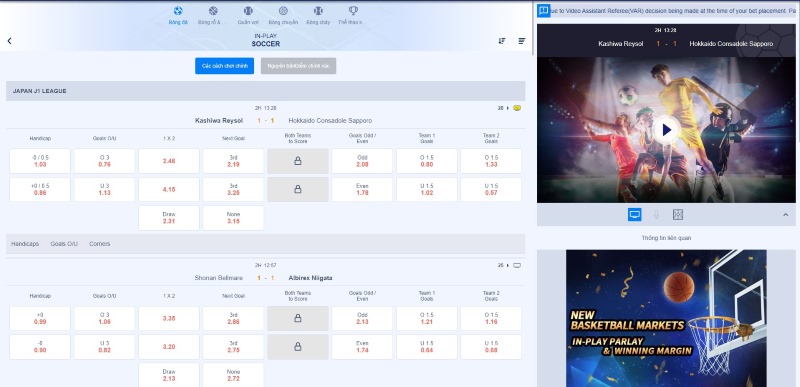
Task: Expand 28 more markets for Kashiwa Reysol match
Action: click(504, 108)
